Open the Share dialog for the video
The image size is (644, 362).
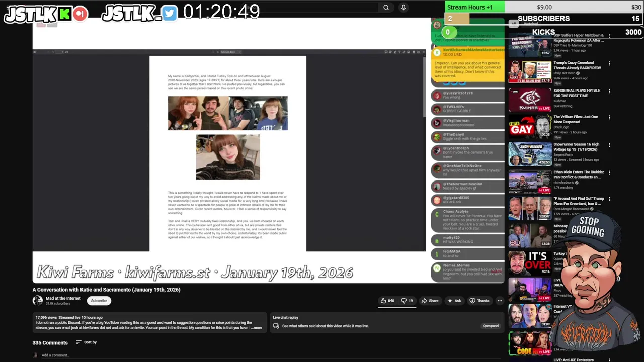pyautogui.click(x=430, y=301)
